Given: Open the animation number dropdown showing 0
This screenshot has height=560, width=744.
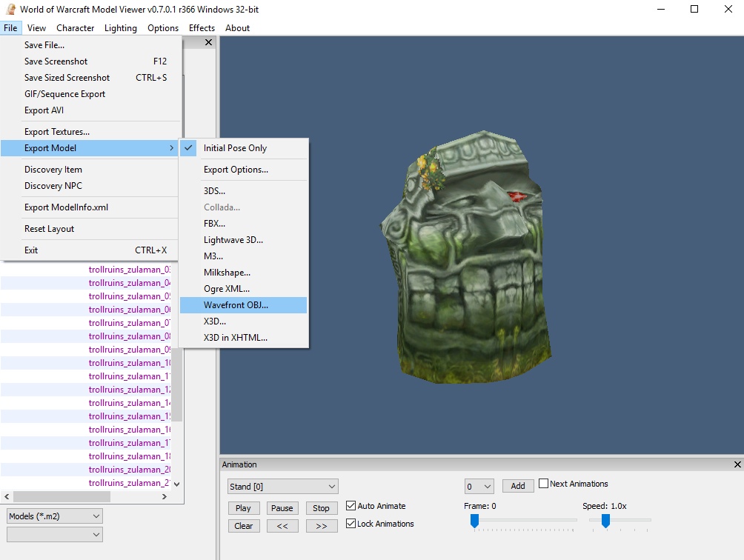Looking at the screenshot, I should pyautogui.click(x=479, y=487).
